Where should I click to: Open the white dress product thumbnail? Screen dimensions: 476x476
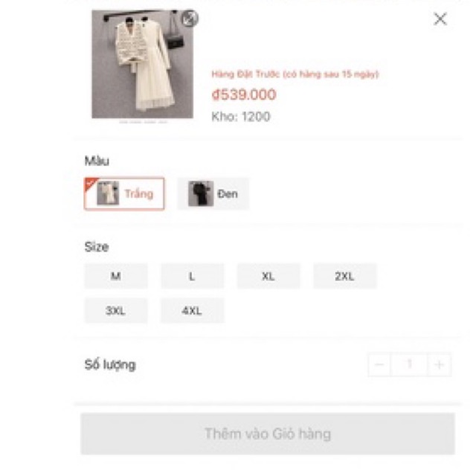(142, 64)
